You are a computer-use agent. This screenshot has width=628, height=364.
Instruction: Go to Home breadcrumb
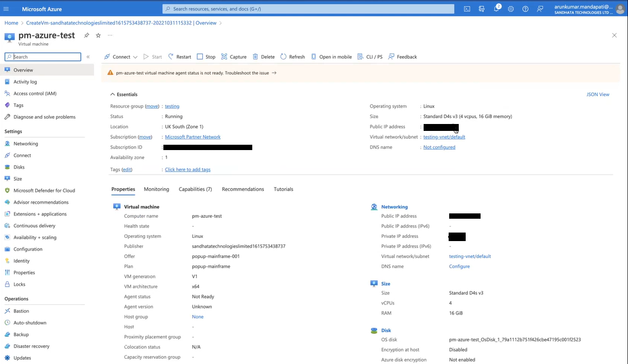coord(11,23)
